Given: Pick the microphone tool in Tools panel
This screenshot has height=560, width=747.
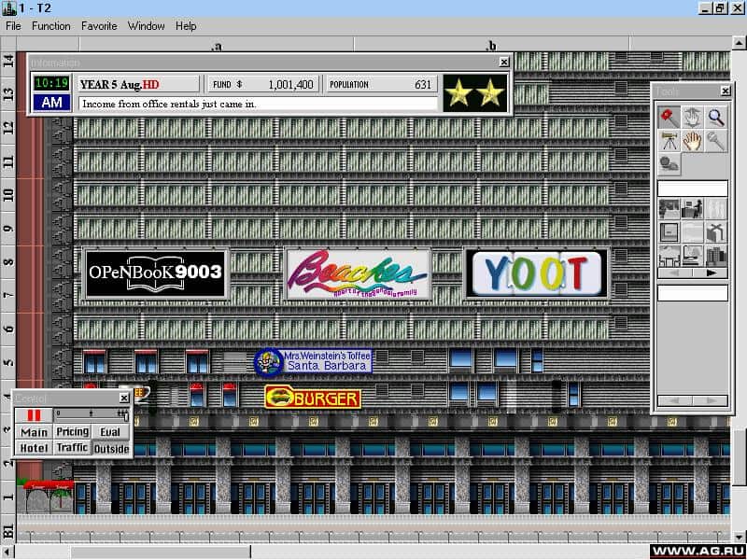Looking at the screenshot, I should (716, 141).
